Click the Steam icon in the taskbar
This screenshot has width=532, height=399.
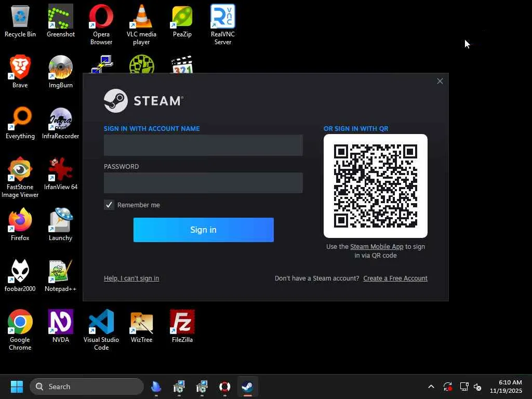tap(247, 387)
